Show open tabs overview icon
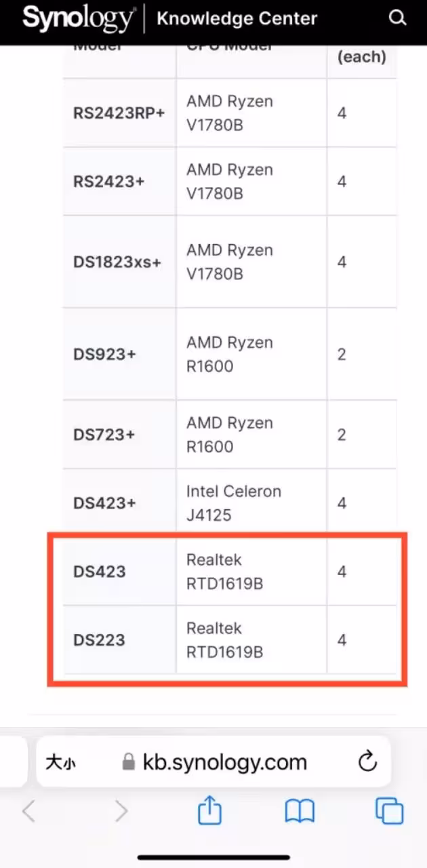 pos(389,811)
